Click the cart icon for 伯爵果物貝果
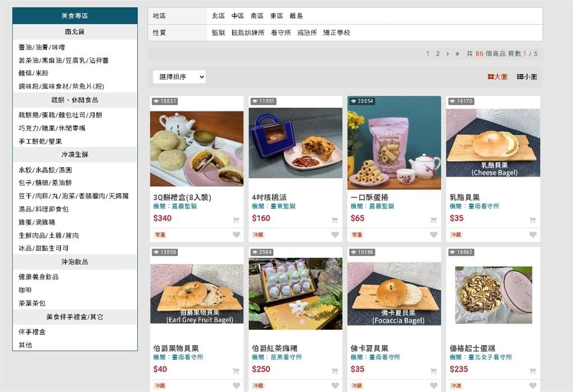The image size is (573, 392). 237,370
